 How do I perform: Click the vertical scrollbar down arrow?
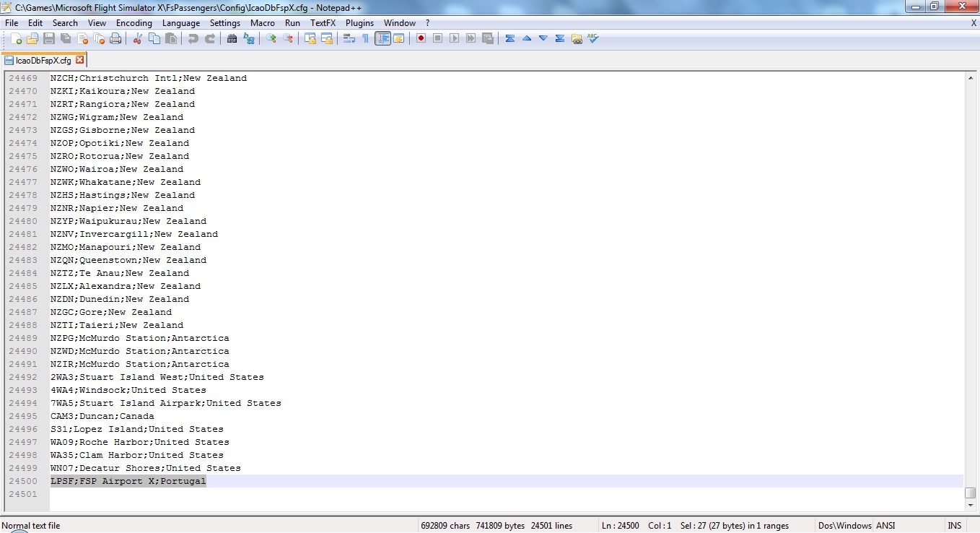pyautogui.click(x=971, y=506)
